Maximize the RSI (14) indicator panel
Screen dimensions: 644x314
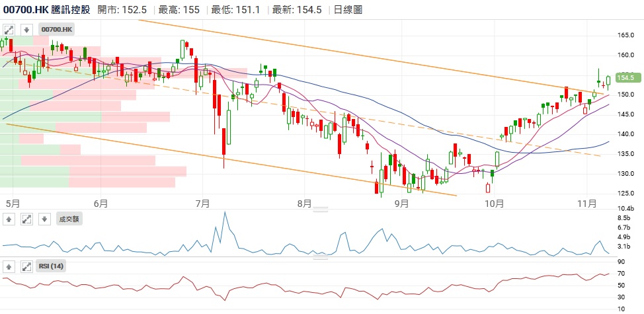26,266
